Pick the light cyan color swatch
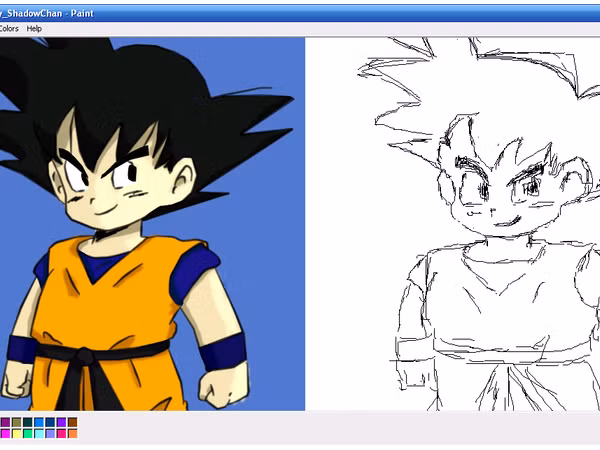 [x=39, y=434]
